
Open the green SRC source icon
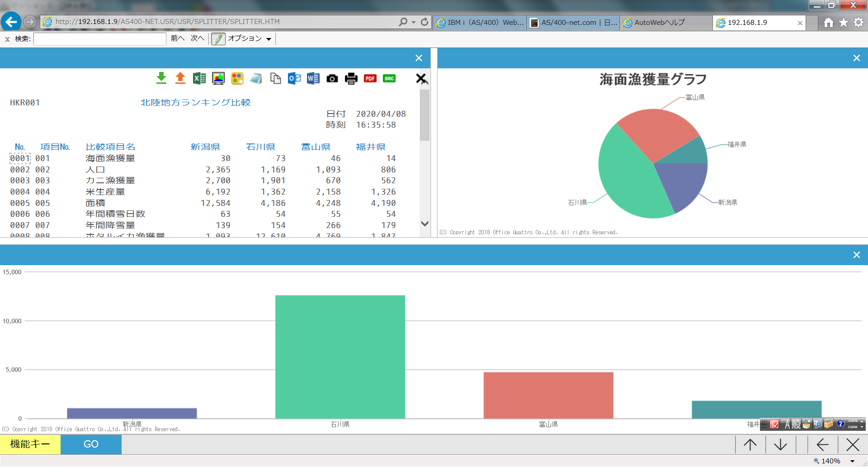pos(389,79)
